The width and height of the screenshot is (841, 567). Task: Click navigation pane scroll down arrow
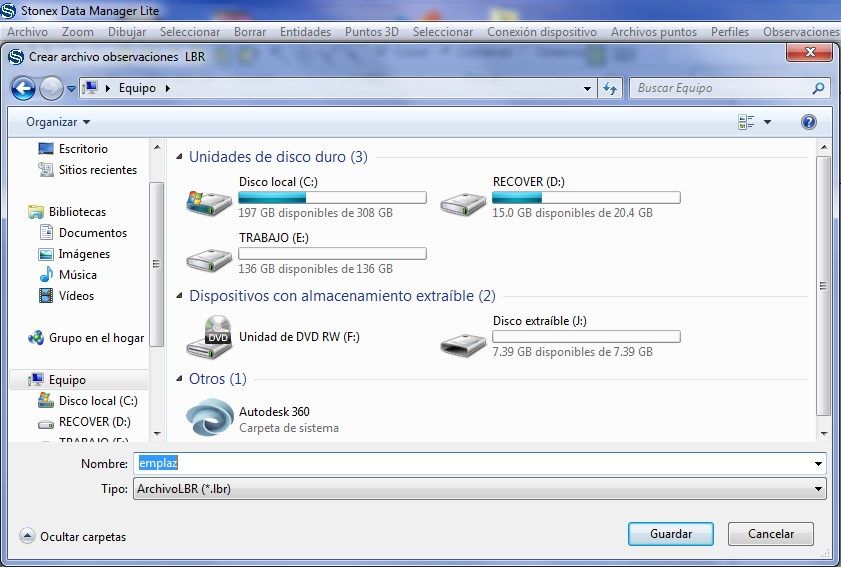pos(157,433)
